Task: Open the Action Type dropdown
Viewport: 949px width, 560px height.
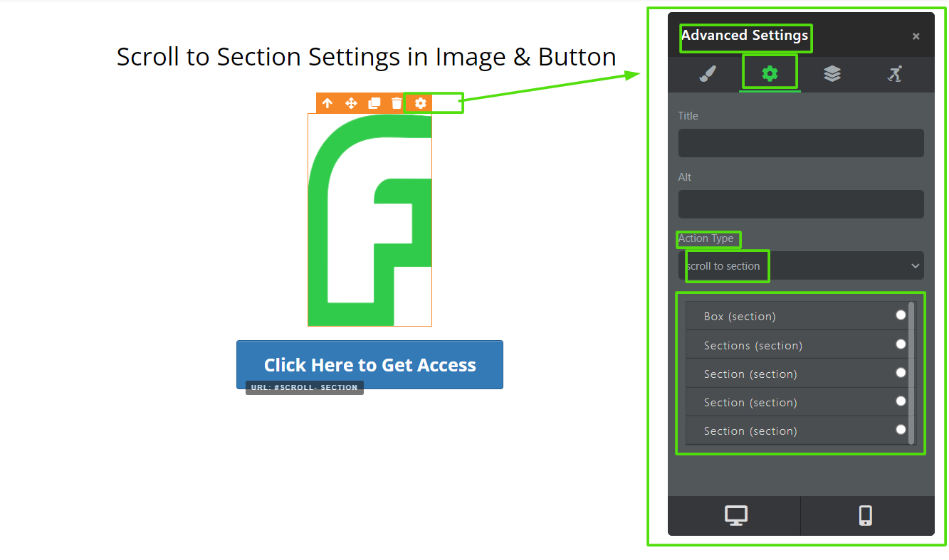Action: pos(801,265)
